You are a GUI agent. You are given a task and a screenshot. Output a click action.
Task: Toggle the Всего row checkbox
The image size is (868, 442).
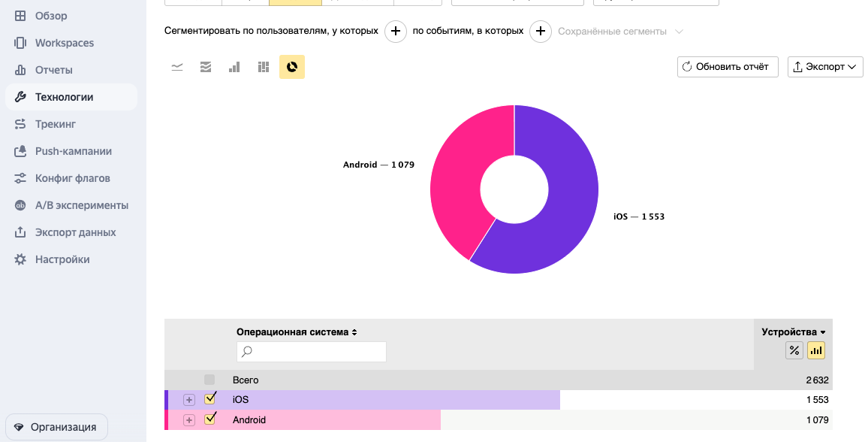[209, 380]
